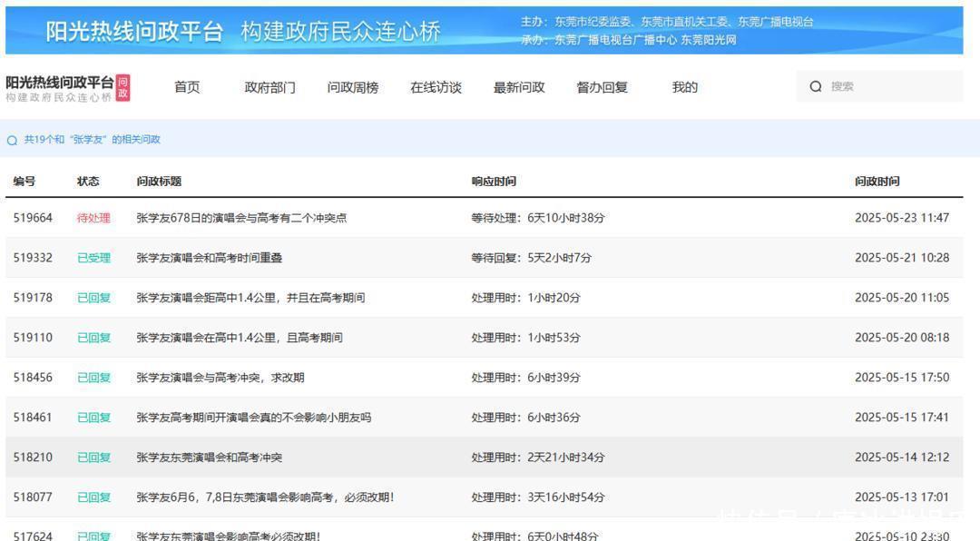Open the 最新问政 menu item

[x=518, y=87]
